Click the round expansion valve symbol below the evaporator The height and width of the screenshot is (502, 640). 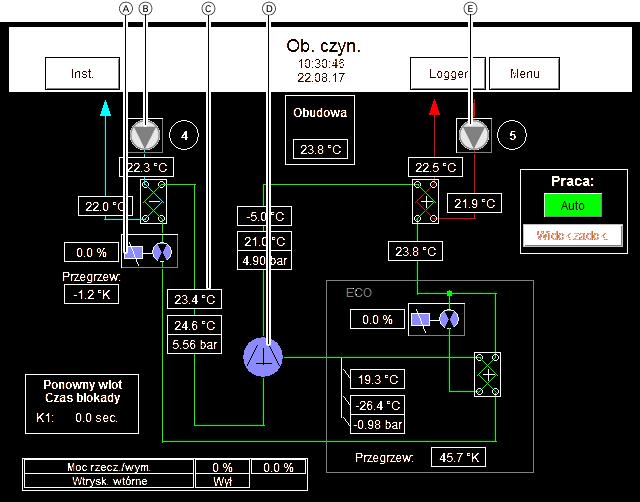click(162, 252)
